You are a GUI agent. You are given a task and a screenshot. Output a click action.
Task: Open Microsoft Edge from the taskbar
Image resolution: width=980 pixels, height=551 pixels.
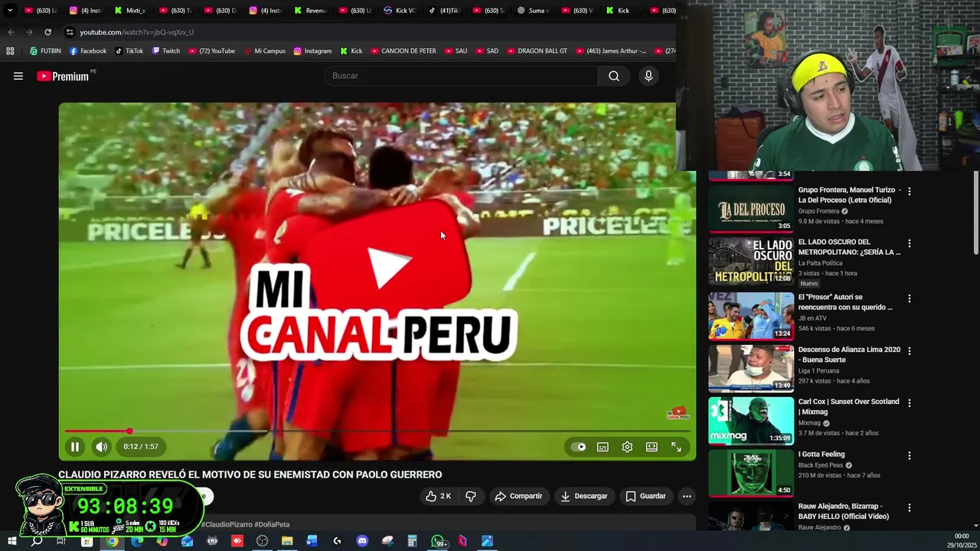click(x=137, y=541)
